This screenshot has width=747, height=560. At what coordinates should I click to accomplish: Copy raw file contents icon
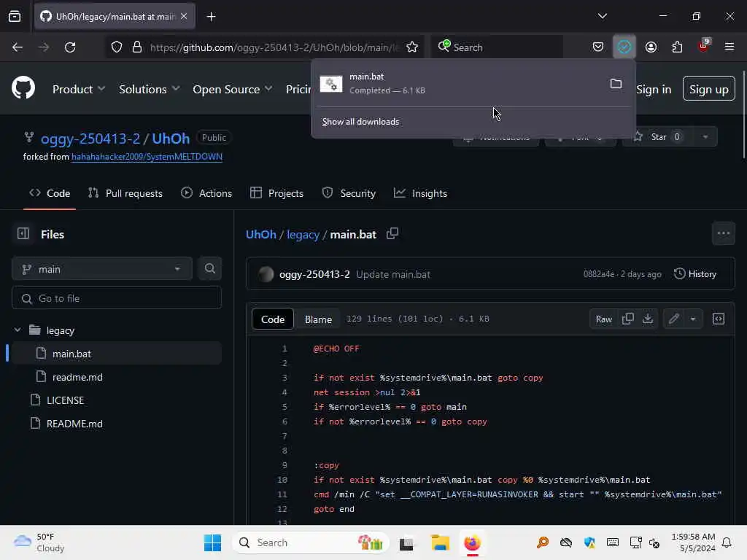627,319
